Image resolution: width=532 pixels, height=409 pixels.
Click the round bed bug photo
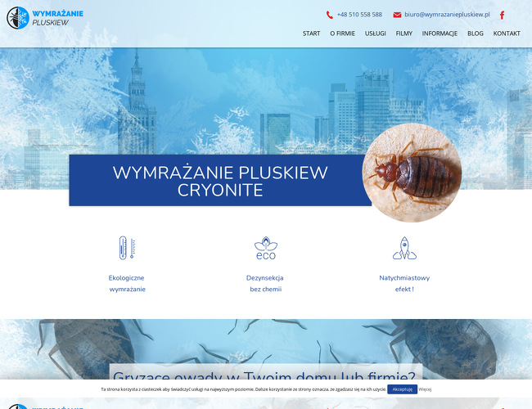pos(412,173)
